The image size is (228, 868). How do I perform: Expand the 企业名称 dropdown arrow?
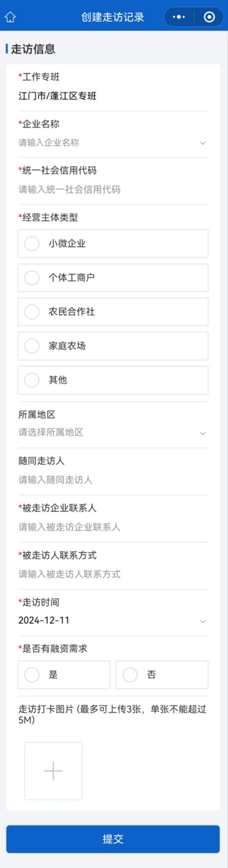(x=202, y=143)
